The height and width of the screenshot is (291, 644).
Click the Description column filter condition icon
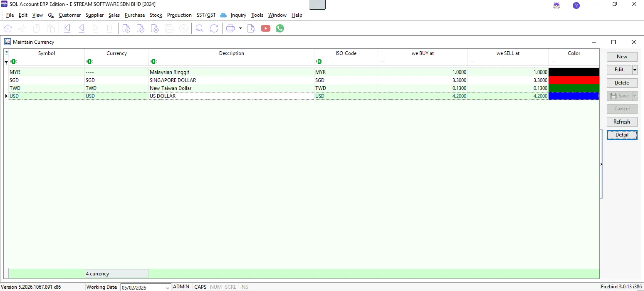153,61
